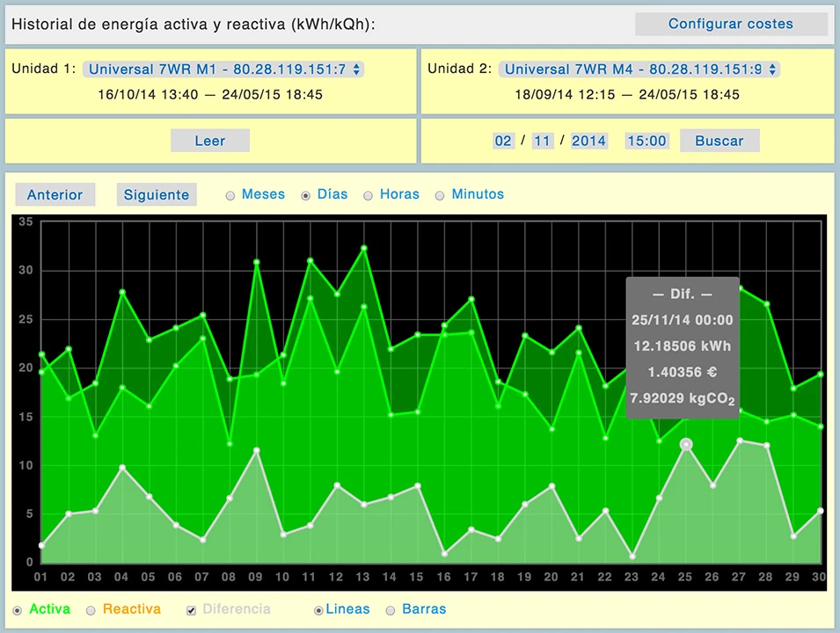
Task: Go to the Anterior period
Action: pyautogui.click(x=55, y=195)
